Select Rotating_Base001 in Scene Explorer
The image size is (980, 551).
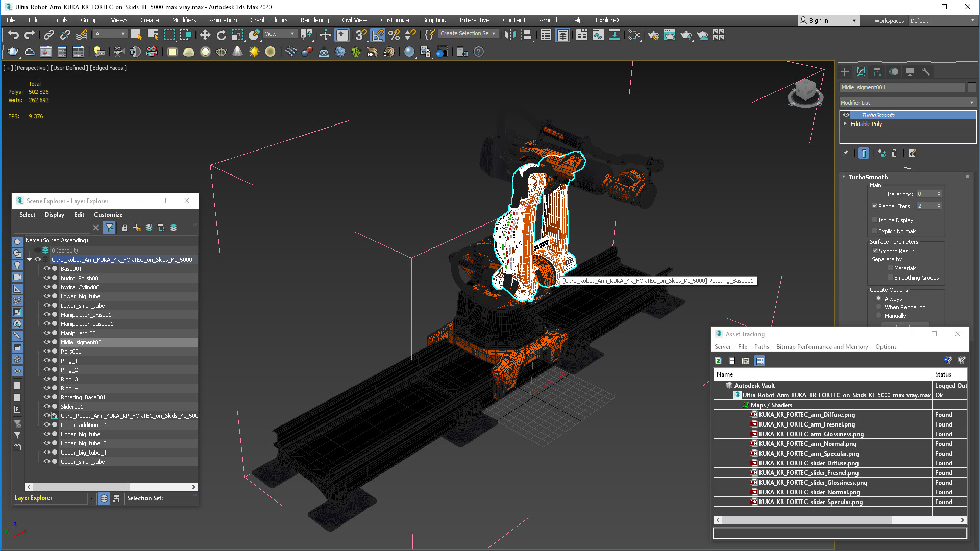83,397
